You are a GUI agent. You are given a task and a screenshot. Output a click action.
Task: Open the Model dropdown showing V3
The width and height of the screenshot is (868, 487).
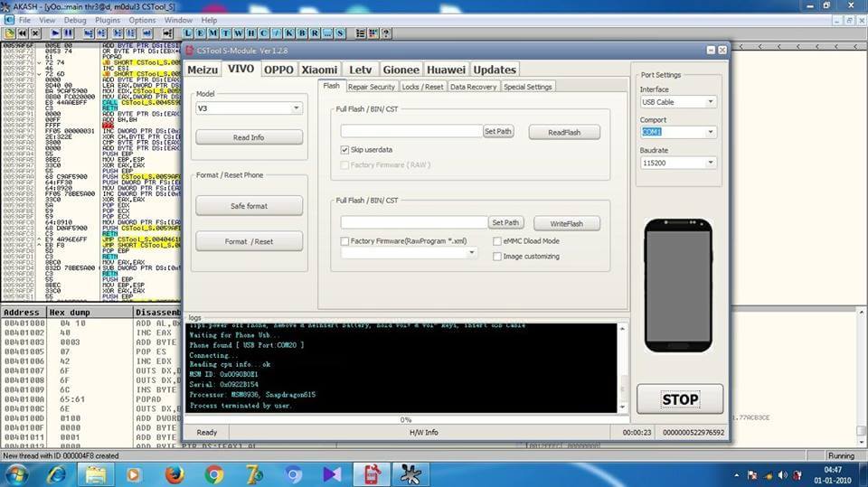point(250,108)
